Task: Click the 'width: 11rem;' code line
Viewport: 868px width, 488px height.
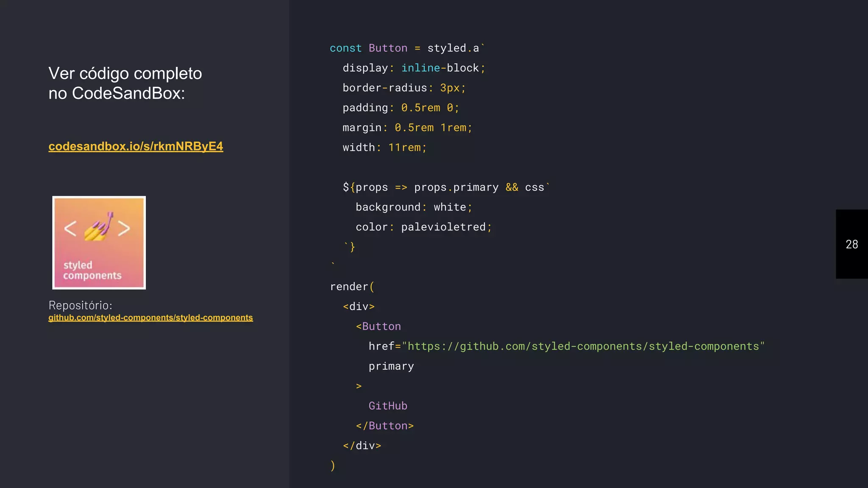Action: [384, 148]
